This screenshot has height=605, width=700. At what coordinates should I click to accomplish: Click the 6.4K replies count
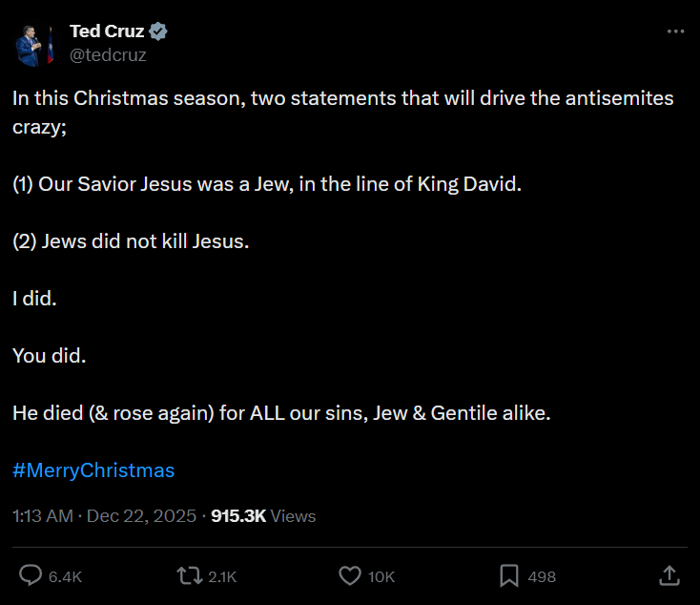[x=65, y=576]
